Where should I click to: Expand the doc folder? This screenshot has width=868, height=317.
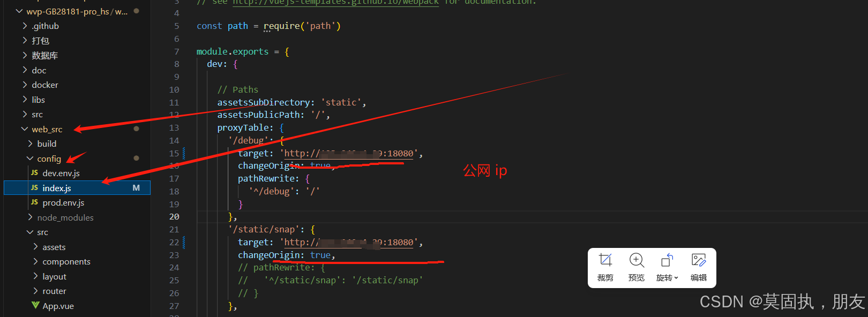click(x=25, y=70)
